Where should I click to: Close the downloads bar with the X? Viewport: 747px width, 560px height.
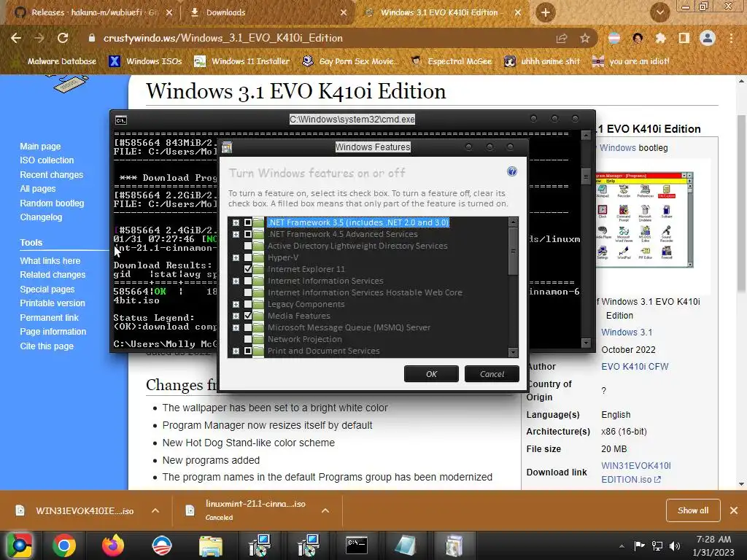tap(734, 510)
